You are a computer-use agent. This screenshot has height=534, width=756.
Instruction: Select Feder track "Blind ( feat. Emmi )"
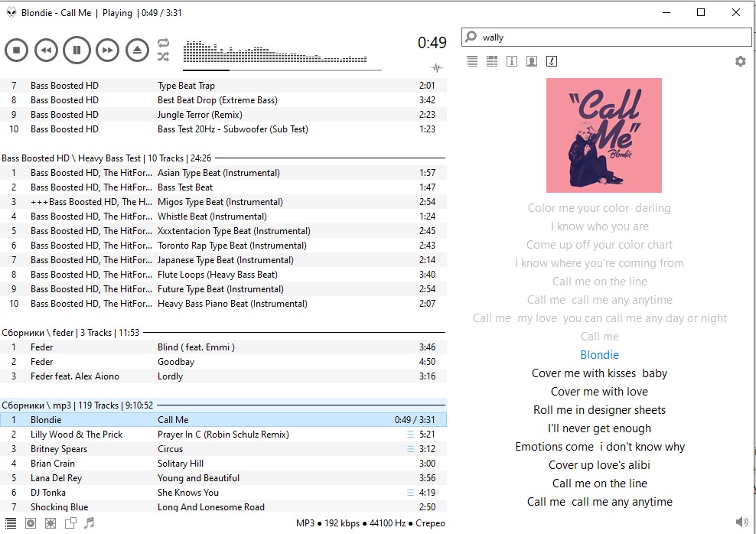(223, 347)
